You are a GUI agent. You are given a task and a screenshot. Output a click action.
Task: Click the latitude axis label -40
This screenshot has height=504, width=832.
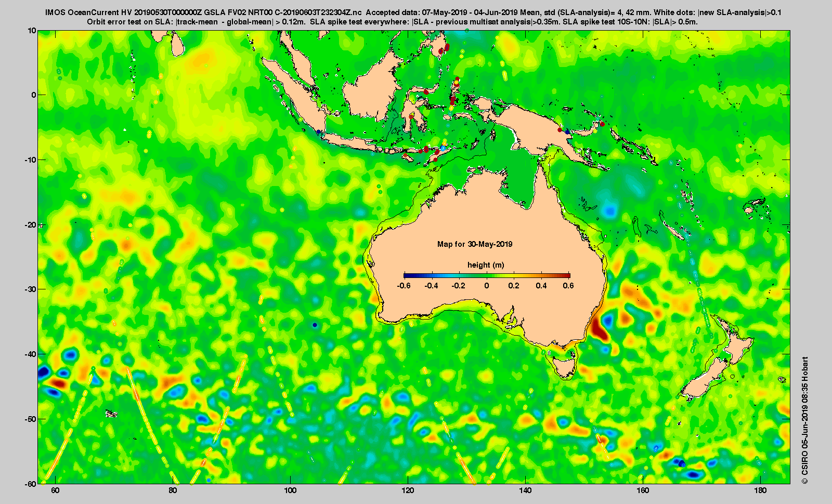pyautogui.click(x=30, y=354)
